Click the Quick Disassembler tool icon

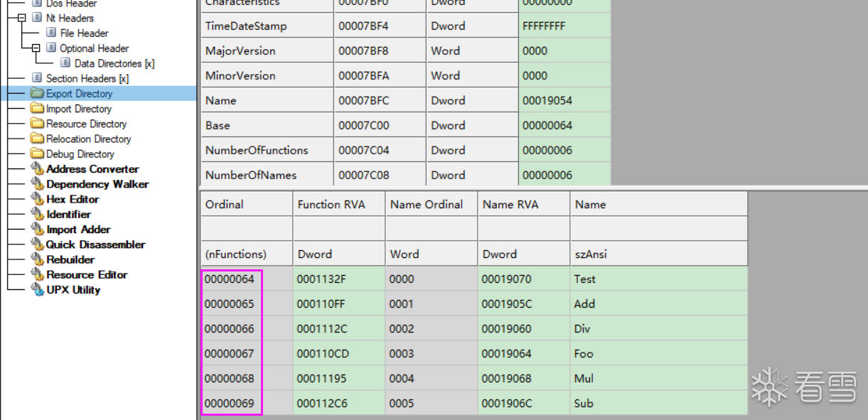tap(37, 244)
